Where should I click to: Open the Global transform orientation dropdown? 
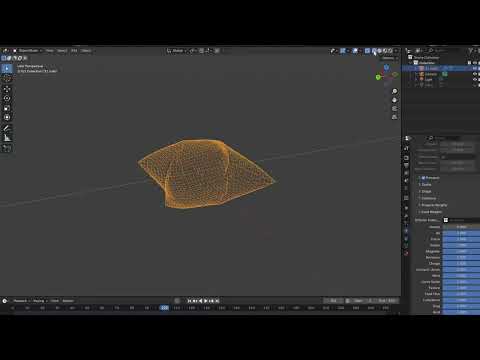(x=178, y=51)
